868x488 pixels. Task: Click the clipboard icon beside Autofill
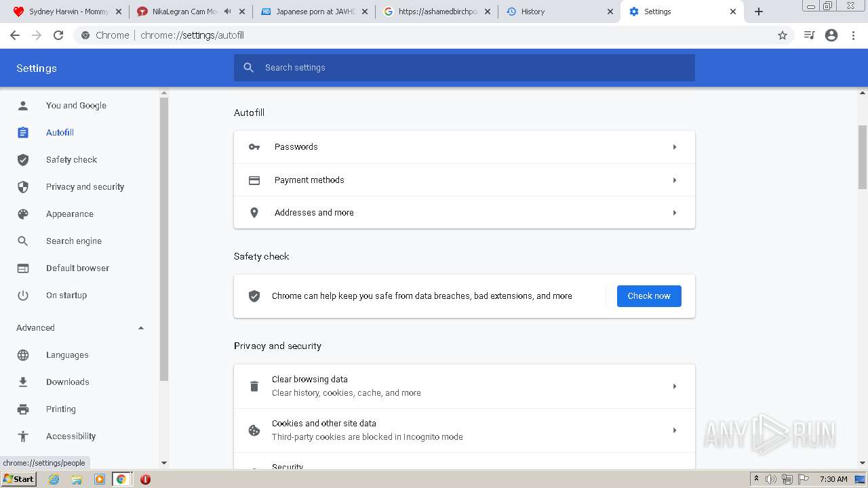coord(23,133)
